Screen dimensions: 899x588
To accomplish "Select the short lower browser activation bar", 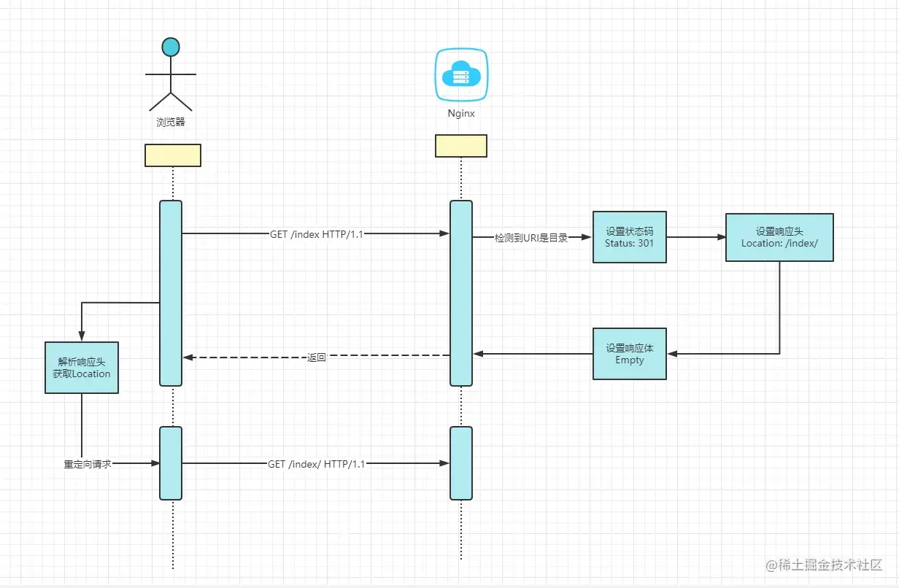I will point(171,463).
